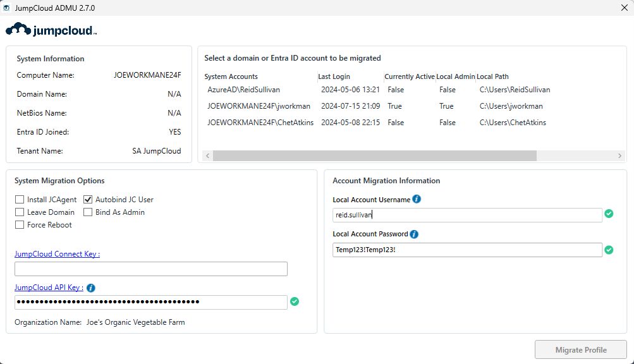The image size is (634, 364).
Task: Click the last login 2024-07-15 21:09
Action: (350, 106)
